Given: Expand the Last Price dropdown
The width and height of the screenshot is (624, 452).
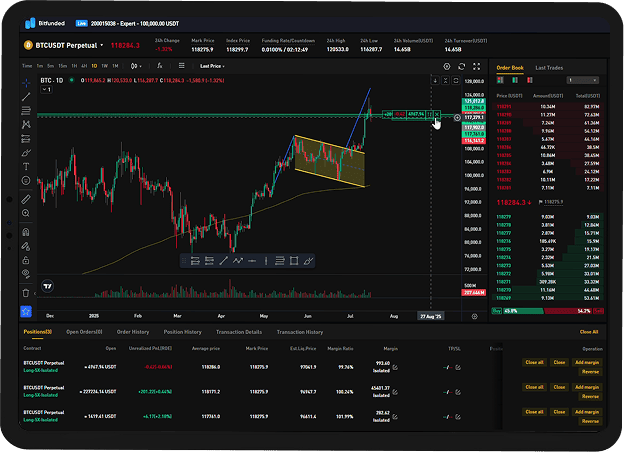Looking at the screenshot, I should tap(211, 66).
